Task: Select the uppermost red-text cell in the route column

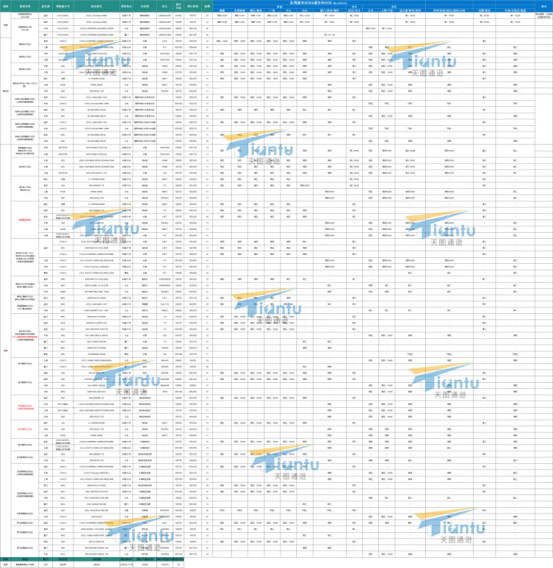Action: 25,220
